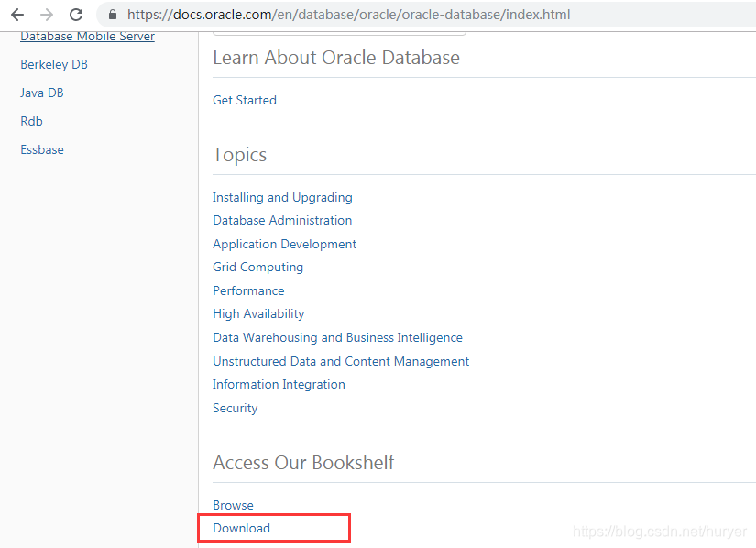Click the Learn About Oracle Database heading
Image resolution: width=756 pixels, height=548 pixels.
tap(336, 58)
